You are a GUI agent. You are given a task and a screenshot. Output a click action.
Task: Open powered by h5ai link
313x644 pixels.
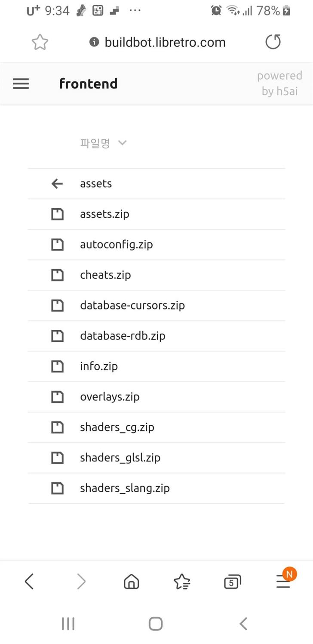(x=279, y=84)
